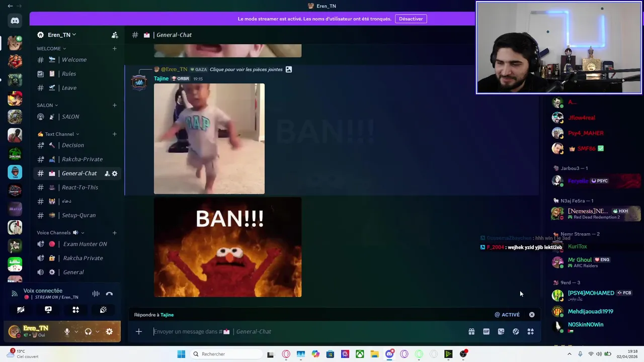Viewport: 644px width, 362px height.
Task: Create channel in WELCOME category
Action: tap(115, 49)
